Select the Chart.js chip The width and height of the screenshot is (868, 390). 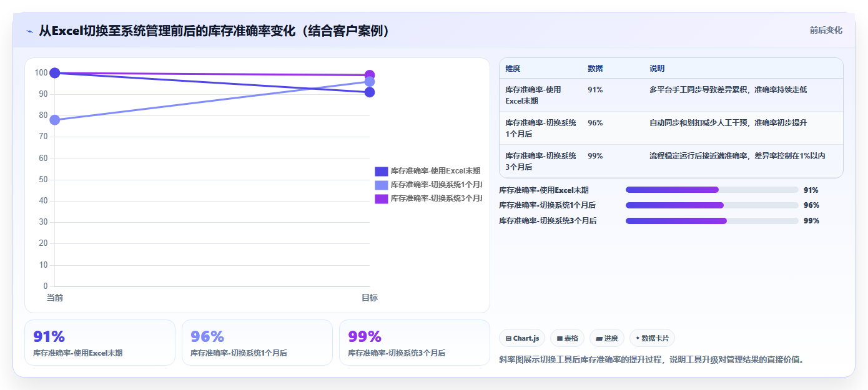pos(522,338)
